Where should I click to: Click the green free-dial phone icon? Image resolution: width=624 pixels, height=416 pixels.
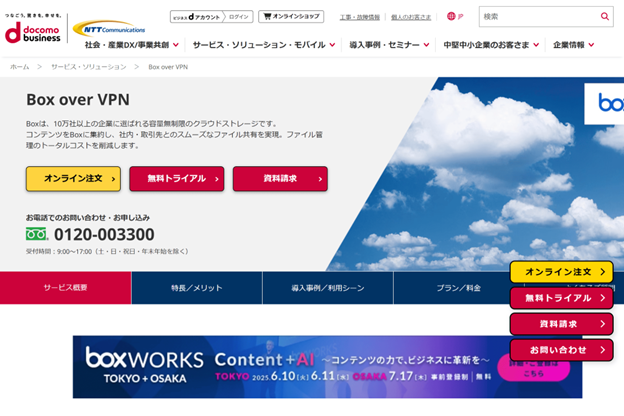point(37,234)
